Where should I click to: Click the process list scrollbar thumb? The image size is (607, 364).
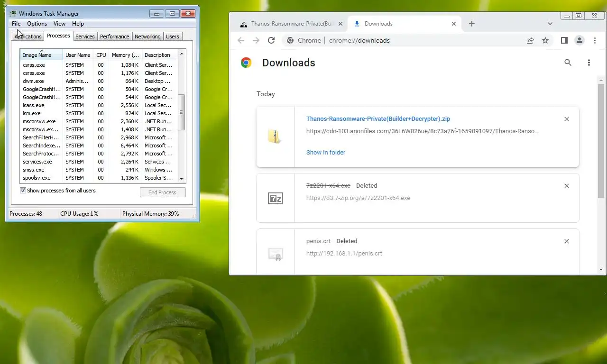click(x=181, y=112)
